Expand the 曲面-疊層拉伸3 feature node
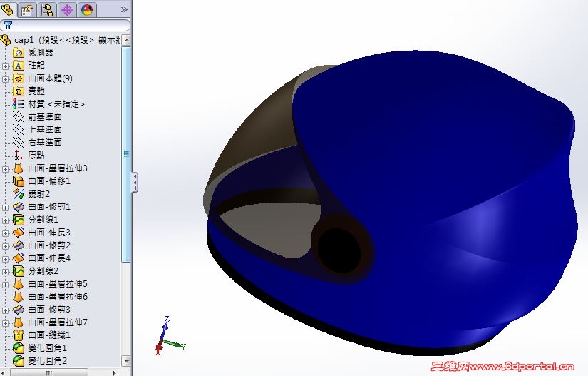Image resolution: width=588 pixels, height=376 pixels. pos(5,169)
